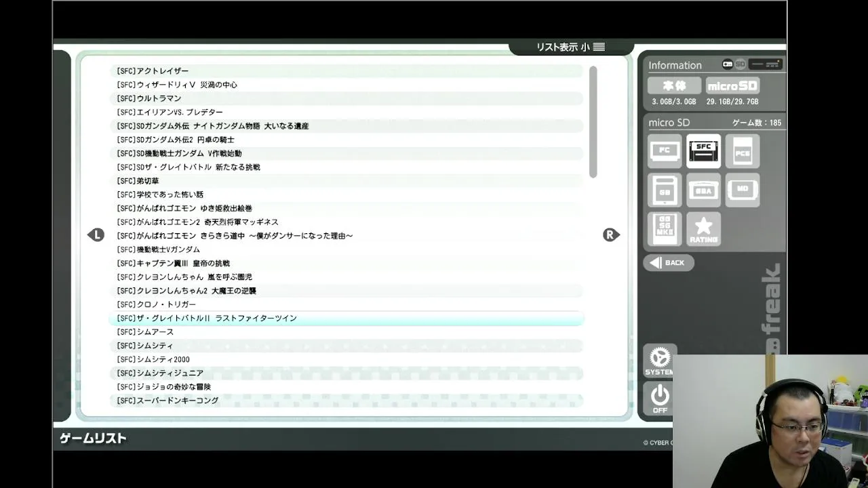This screenshot has height=488, width=868.
Task: Select [SFC]弟切草
Action: (346, 181)
